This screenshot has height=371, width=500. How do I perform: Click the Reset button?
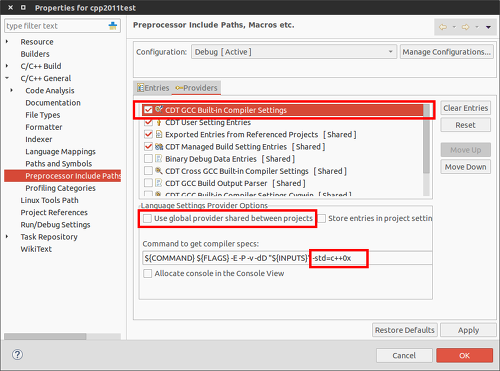465,125
